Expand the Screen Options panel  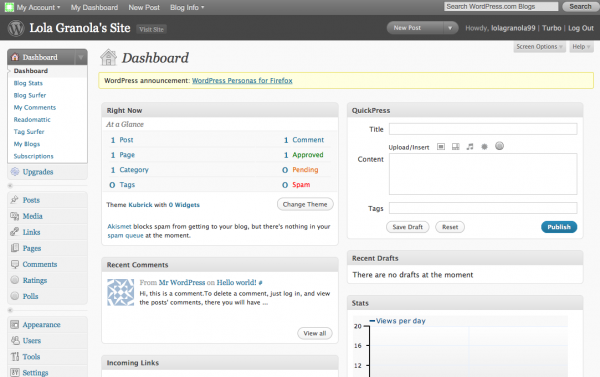click(539, 47)
